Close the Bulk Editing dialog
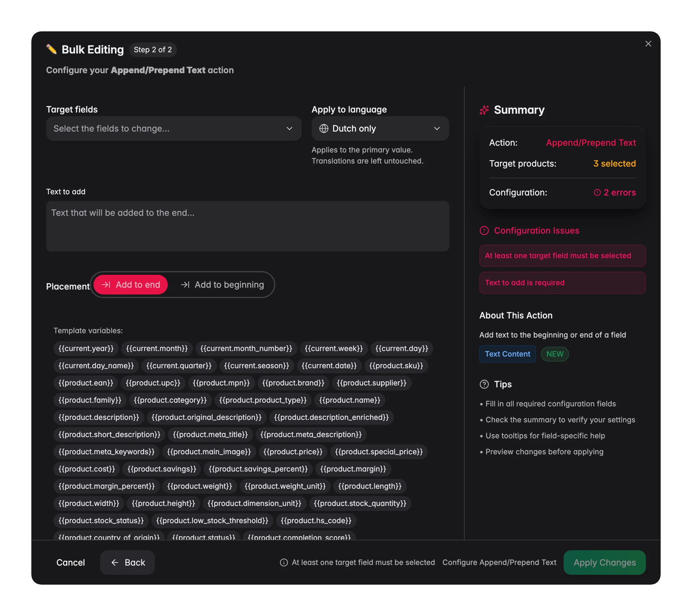This screenshot has height=616, width=692. pos(648,44)
